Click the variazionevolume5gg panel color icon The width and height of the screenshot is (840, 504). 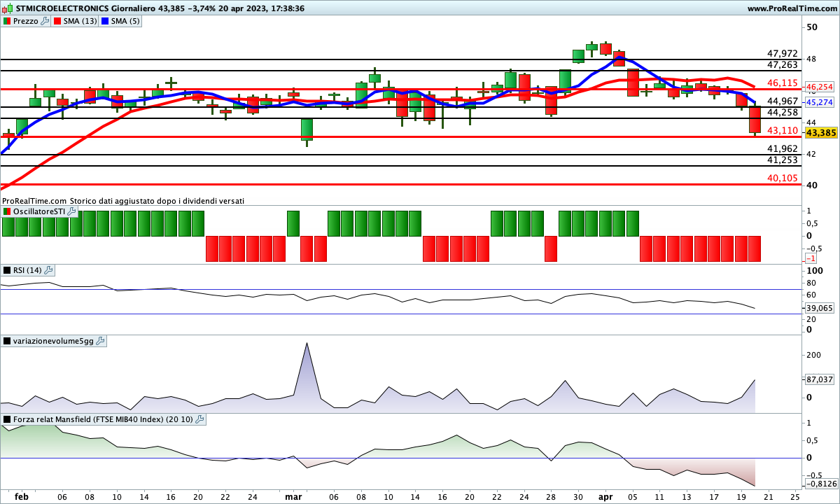(x=7, y=341)
